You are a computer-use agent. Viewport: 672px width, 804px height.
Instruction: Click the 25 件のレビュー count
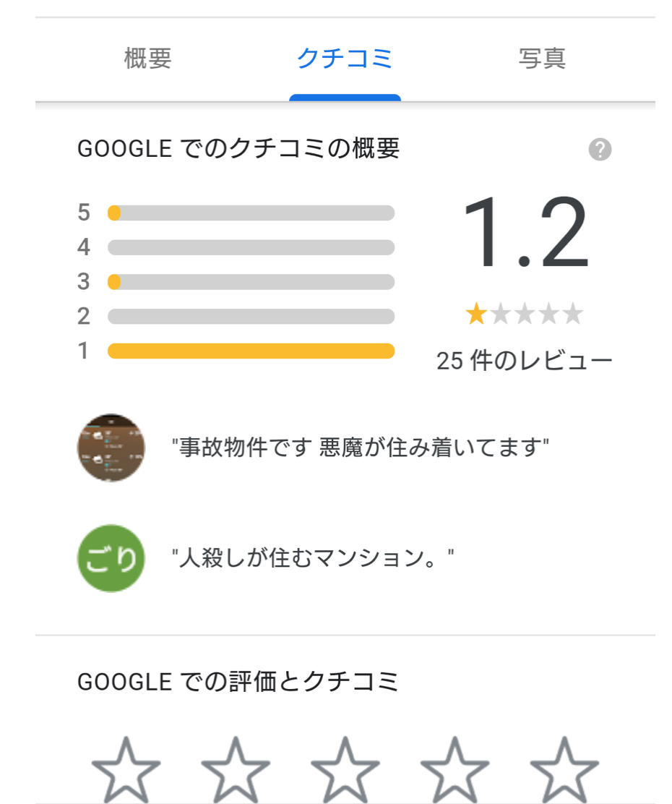[524, 361]
